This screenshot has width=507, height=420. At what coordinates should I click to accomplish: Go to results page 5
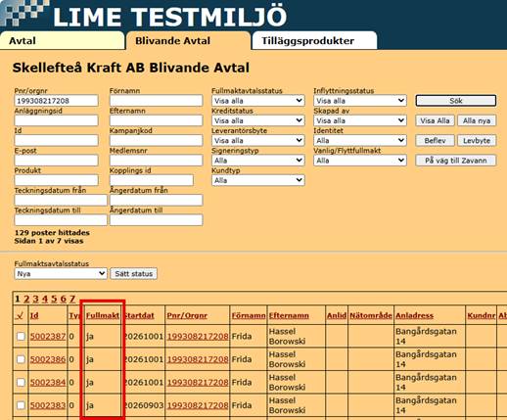click(x=54, y=299)
